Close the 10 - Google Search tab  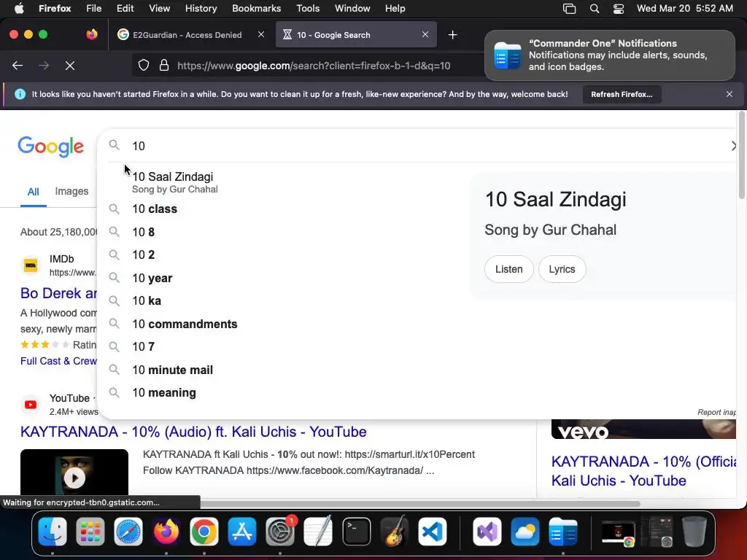tap(425, 34)
